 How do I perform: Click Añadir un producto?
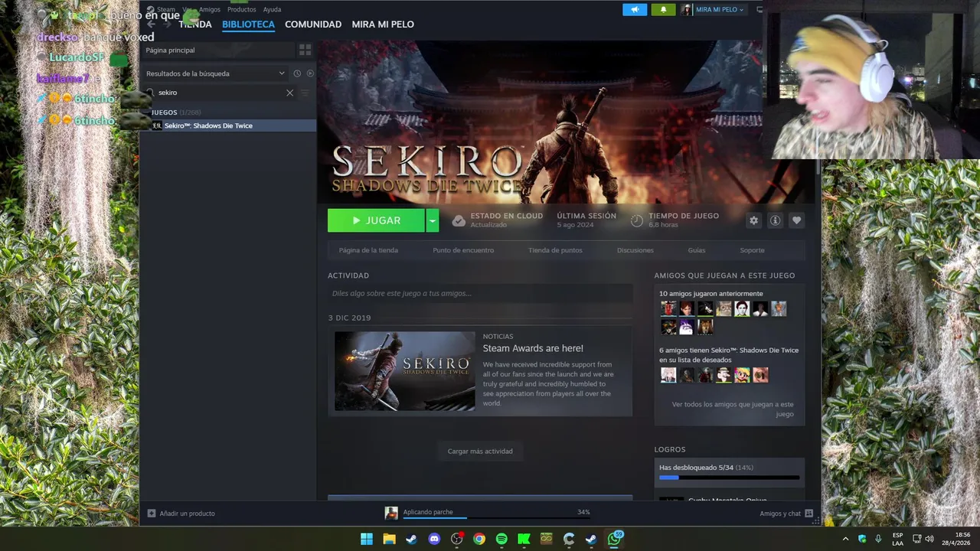[187, 514]
